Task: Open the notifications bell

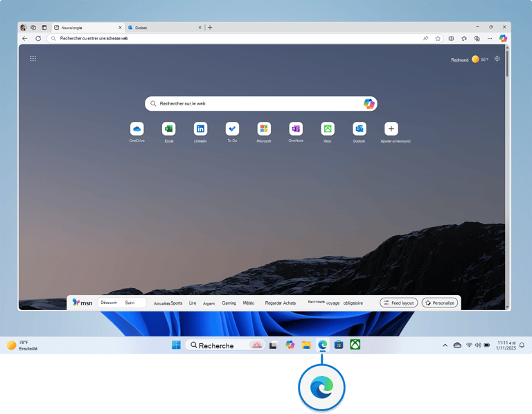Action: pos(522,345)
